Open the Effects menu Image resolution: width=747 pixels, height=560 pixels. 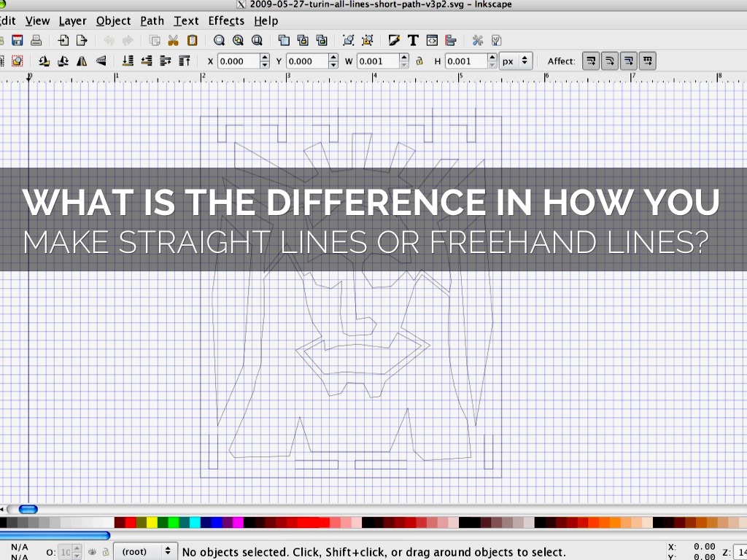tap(226, 20)
